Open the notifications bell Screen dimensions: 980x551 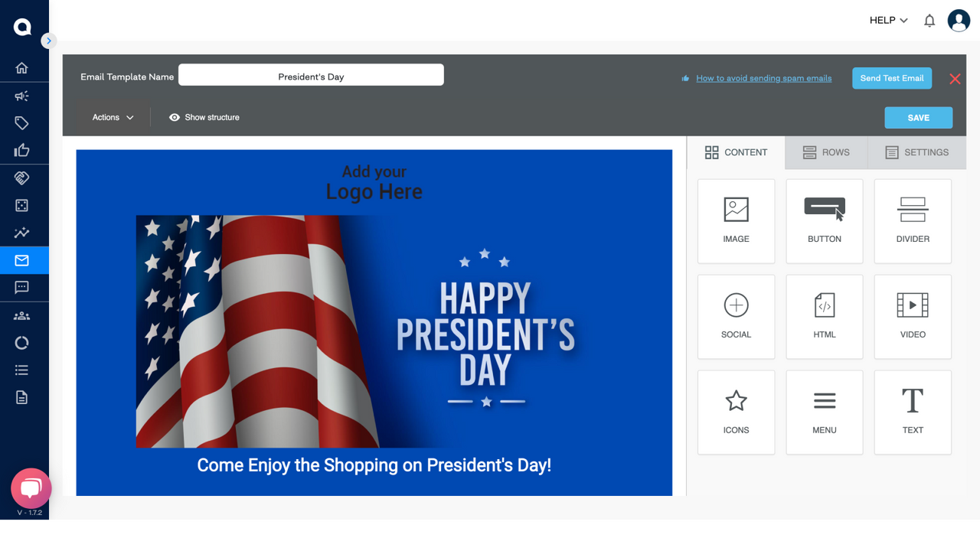tap(929, 21)
